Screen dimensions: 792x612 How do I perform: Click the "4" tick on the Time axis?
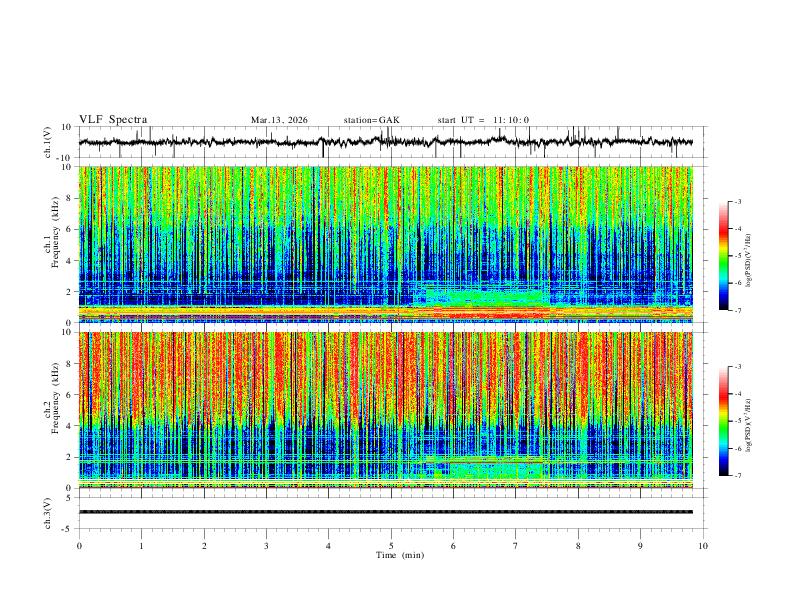(x=329, y=546)
